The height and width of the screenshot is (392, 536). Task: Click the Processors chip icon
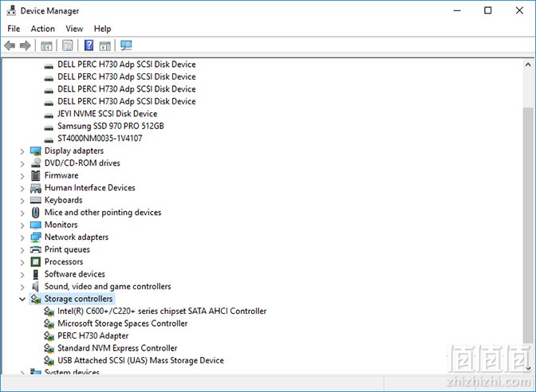pyautogui.click(x=36, y=262)
